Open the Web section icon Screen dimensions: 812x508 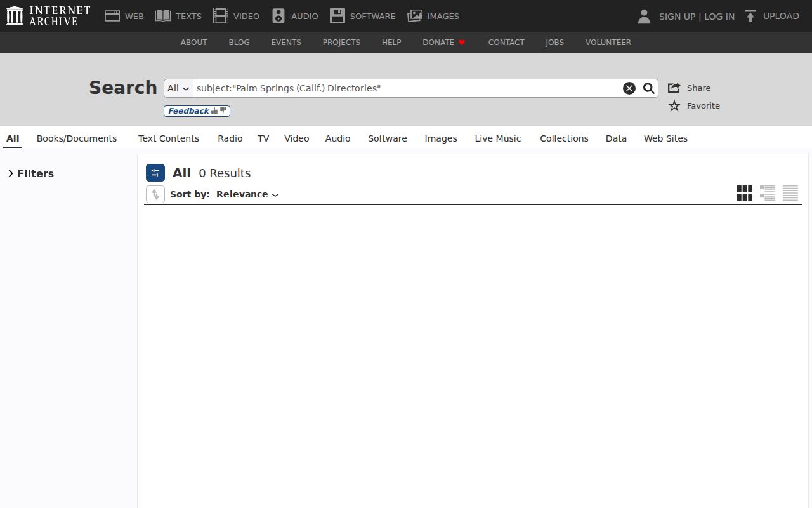[112, 16]
